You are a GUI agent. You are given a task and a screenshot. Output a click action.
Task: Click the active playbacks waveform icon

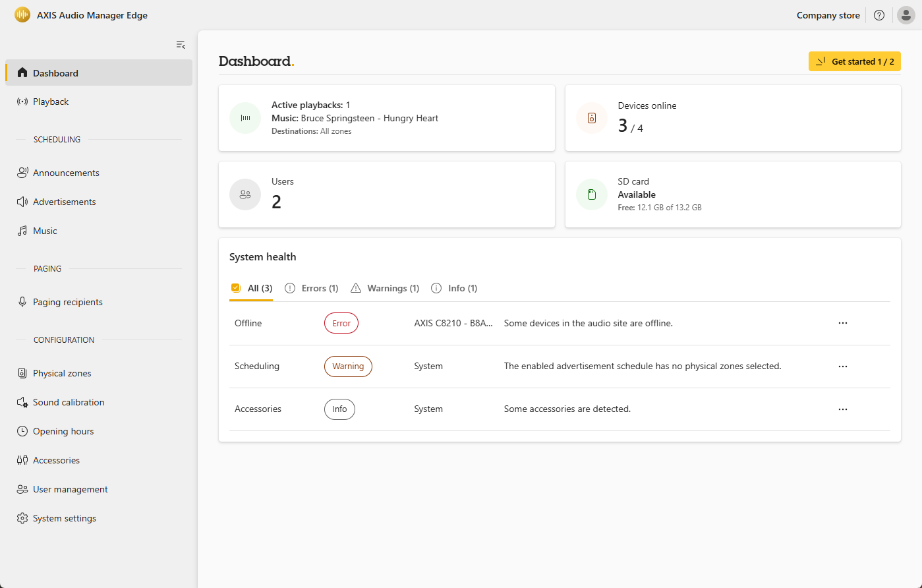coord(245,118)
